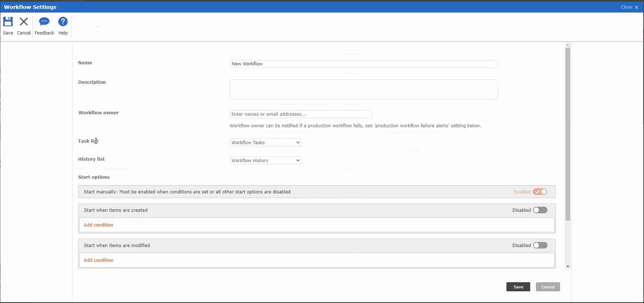
Task: Click the Description text area
Action: point(364,89)
